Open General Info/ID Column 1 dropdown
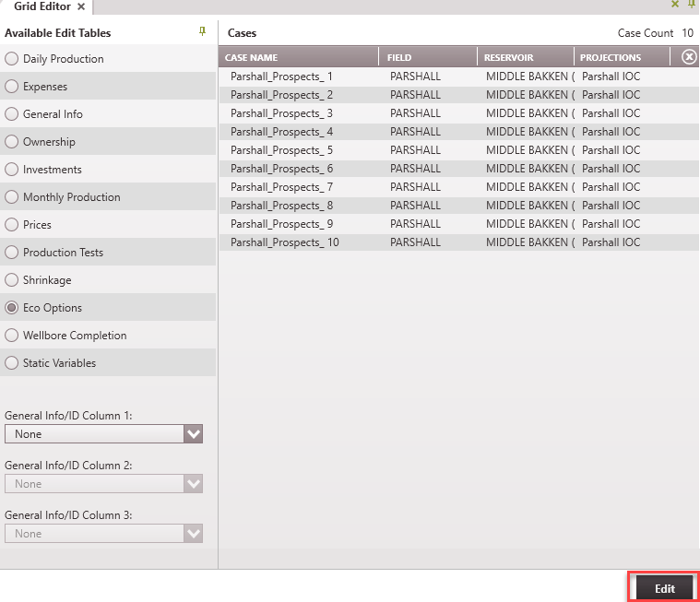This screenshot has width=700, height=602. point(193,434)
